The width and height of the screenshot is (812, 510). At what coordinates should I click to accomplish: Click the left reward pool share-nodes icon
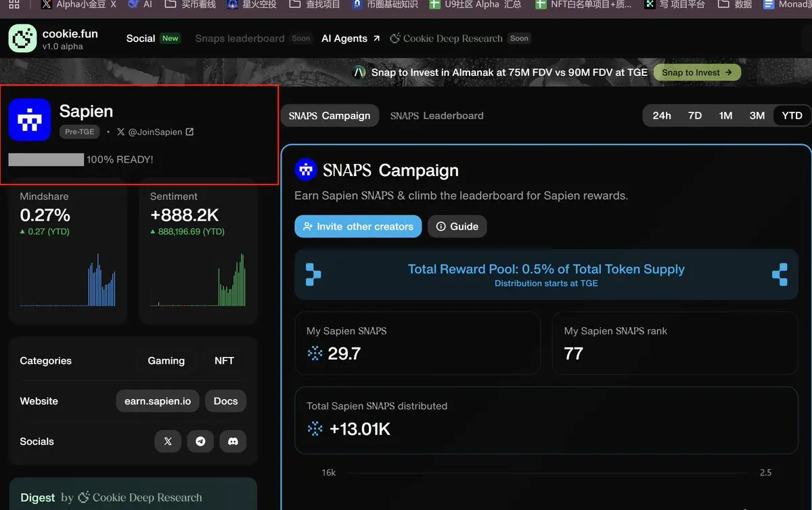313,274
